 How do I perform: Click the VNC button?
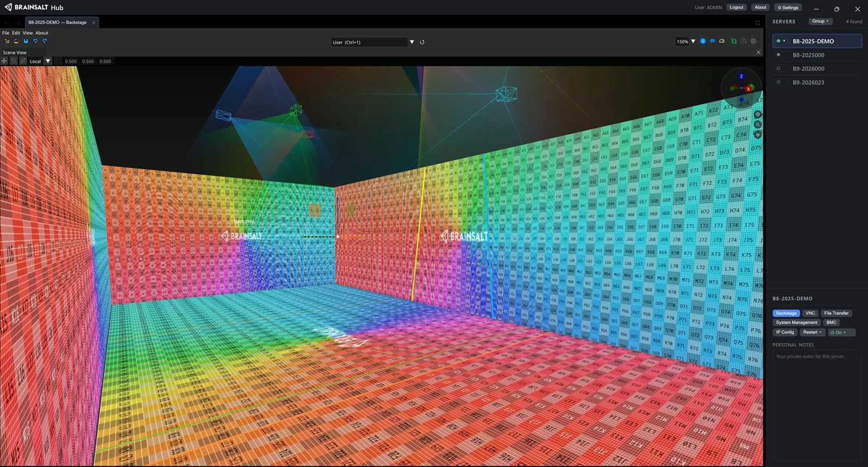click(x=810, y=313)
